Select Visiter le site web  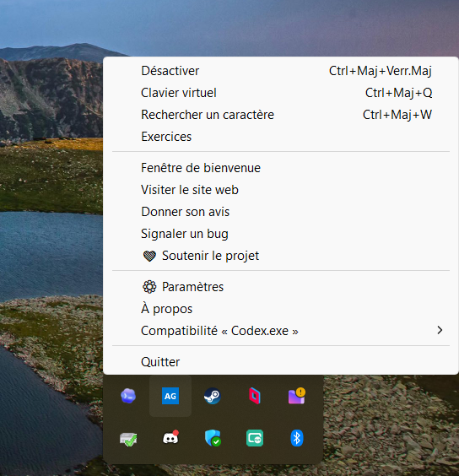(x=281, y=190)
